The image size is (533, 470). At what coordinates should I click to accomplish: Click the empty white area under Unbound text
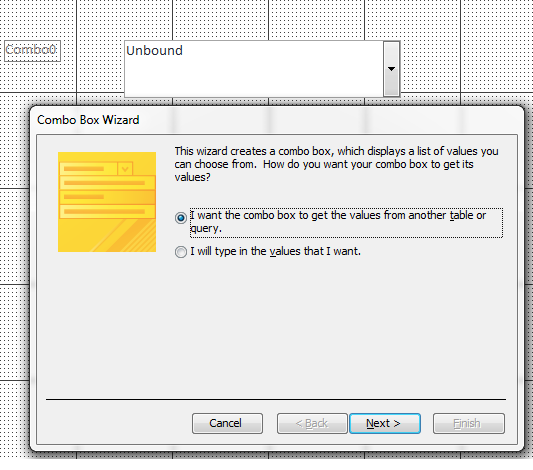pos(254,78)
